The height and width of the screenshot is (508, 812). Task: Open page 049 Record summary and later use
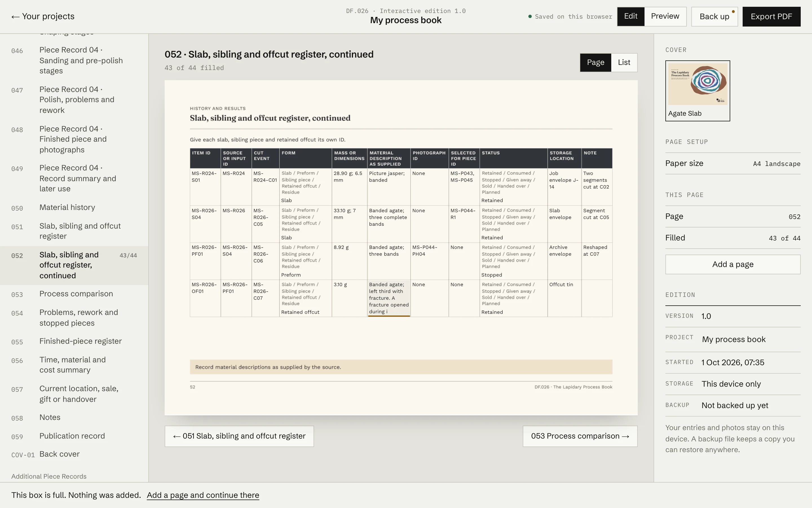click(x=74, y=178)
